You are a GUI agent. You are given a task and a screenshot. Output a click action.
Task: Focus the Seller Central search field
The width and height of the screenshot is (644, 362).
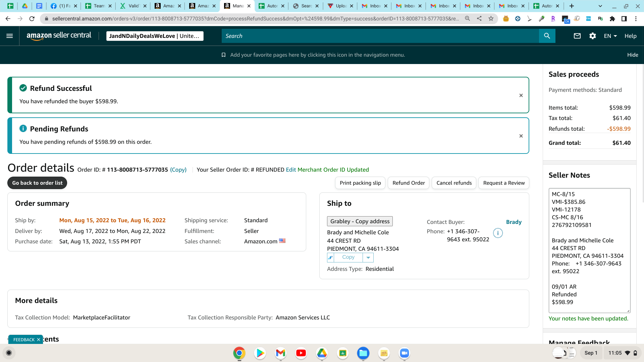tap(380, 36)
